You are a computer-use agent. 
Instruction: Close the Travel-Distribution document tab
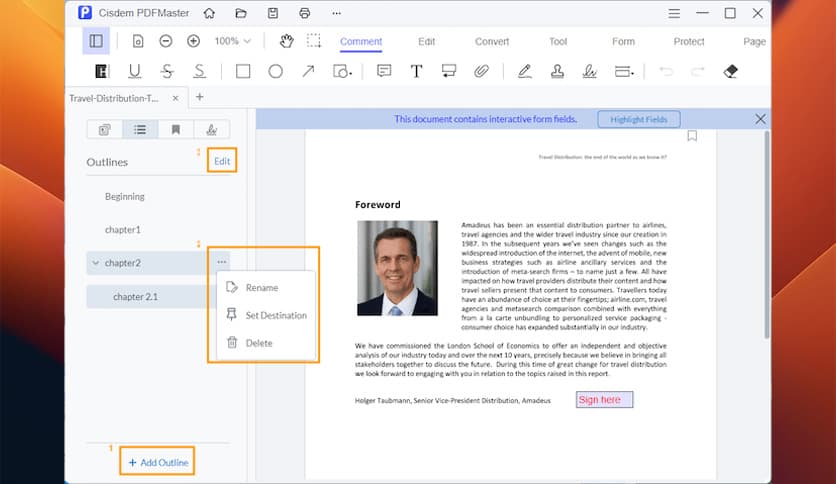pos(175,98)
